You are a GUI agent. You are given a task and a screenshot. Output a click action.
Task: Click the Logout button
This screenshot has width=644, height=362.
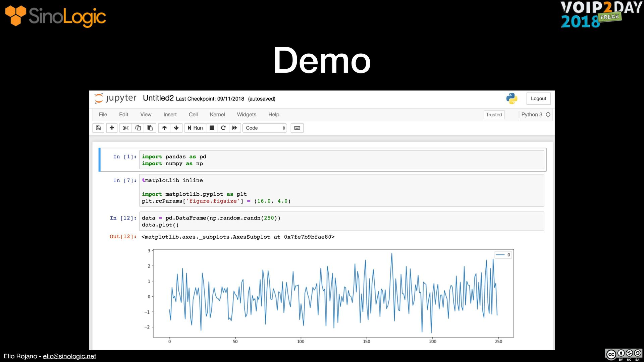(x=538, y=99)
